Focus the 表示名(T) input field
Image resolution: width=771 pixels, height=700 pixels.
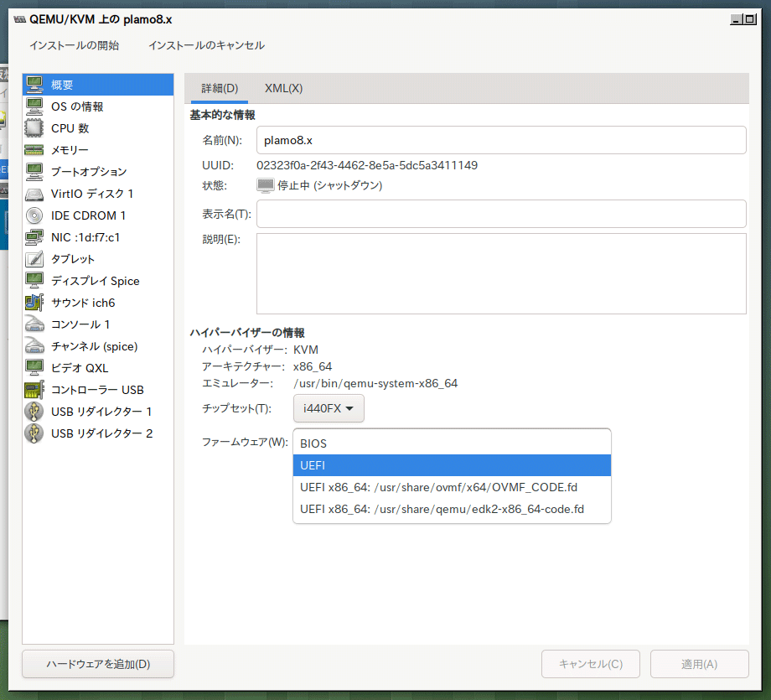tap(501, 214)
